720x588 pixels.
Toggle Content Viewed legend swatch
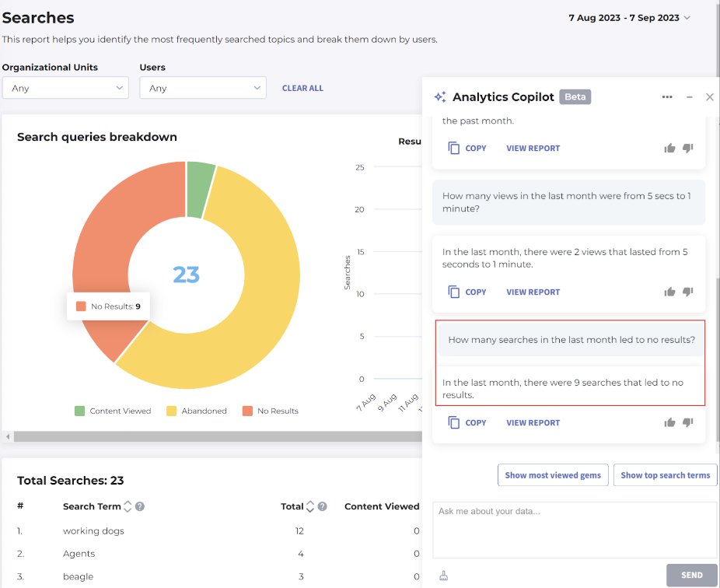click(x=80, y=411)
